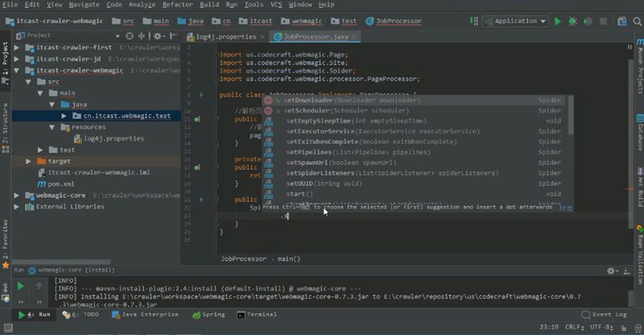
Task: Toggle the Structure tool window
Action: 5,124
